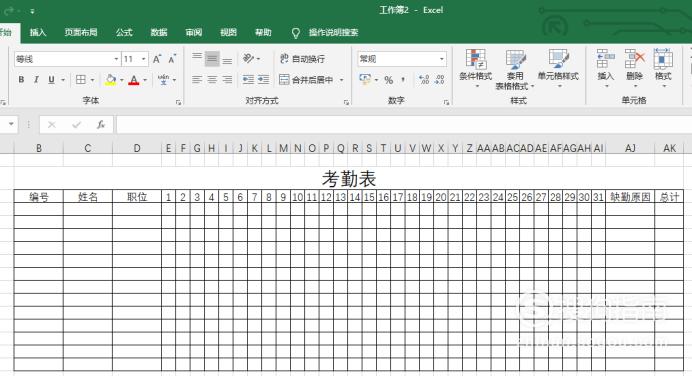Viewport: 692px width, 376px height.
Task: Increase decimal places
Action: point(424,79)
